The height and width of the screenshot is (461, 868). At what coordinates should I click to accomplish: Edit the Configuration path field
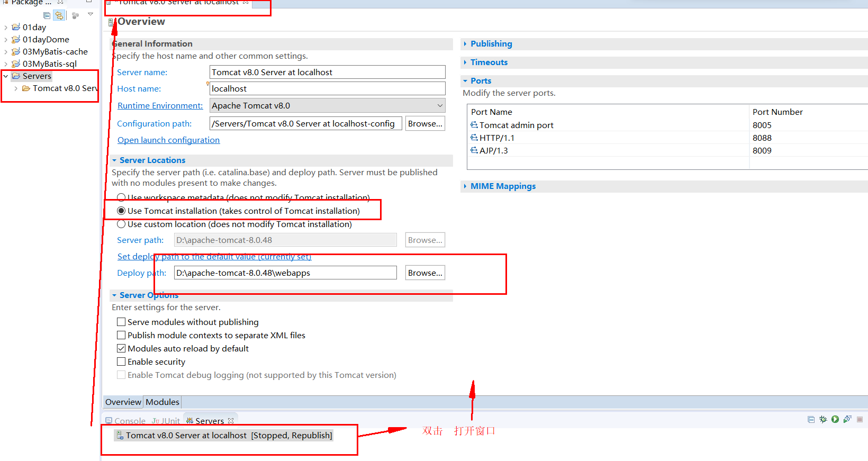pyautogui.click(x=306, y=123)
